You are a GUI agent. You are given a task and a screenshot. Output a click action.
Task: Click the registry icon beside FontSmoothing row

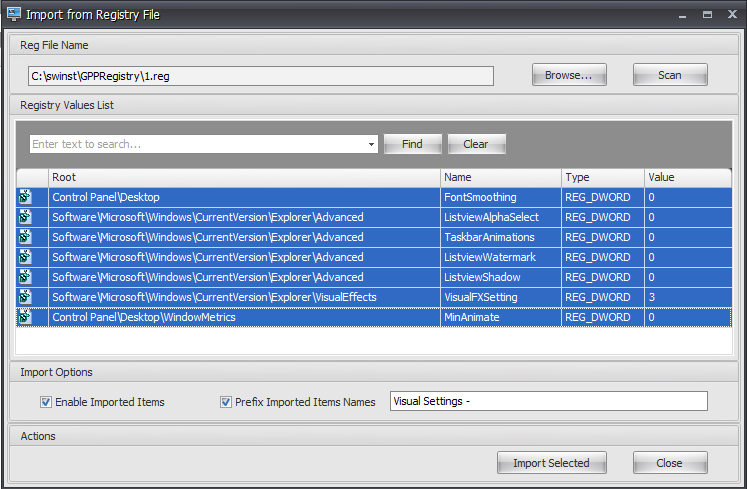(25, 197)
